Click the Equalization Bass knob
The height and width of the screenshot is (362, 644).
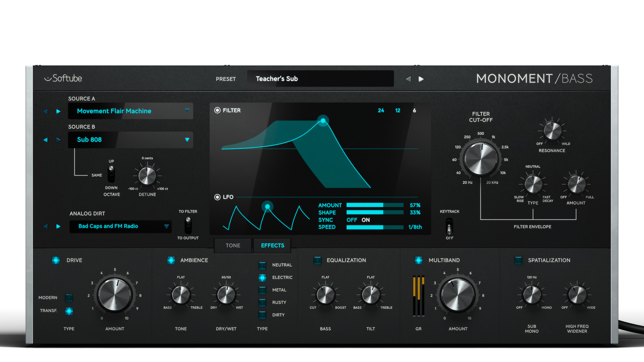[x=325, y=295]
